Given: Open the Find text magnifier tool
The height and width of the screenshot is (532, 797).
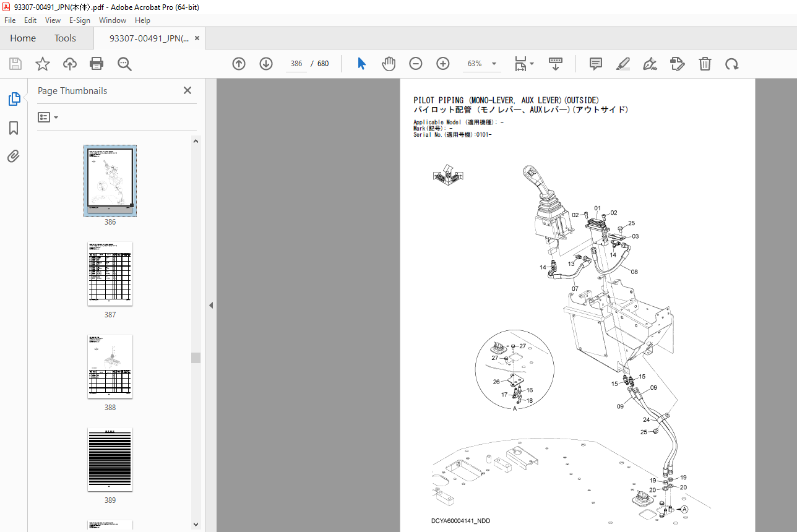Looking at the screenshot, I should (x=124, y=64).
